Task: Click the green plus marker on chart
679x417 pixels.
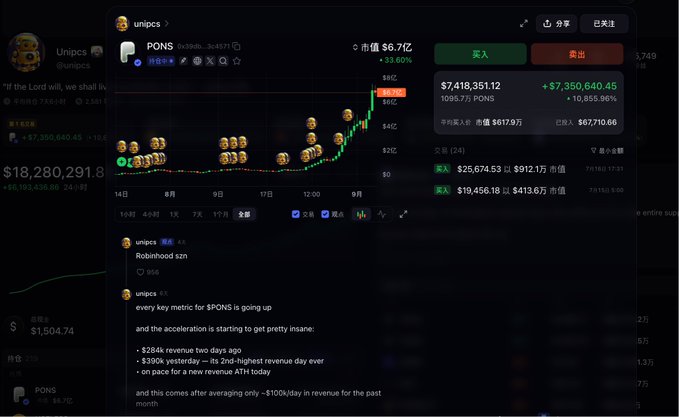Action: coord(122,162)
